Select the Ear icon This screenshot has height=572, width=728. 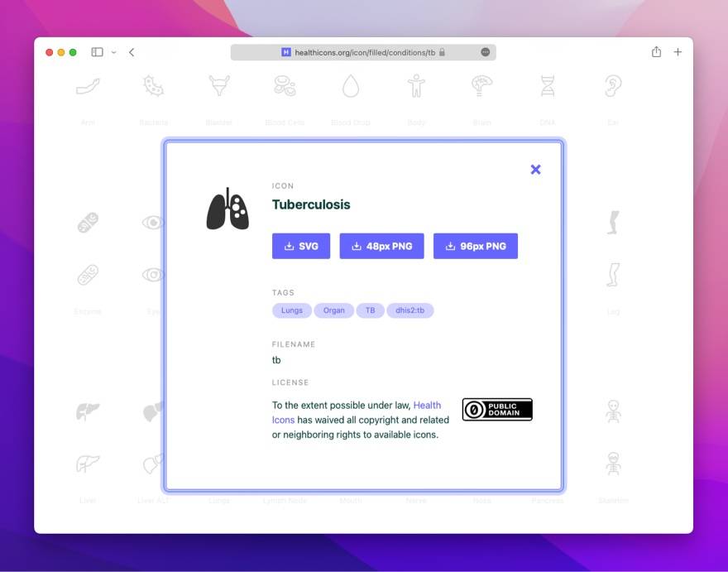[613, 86]
